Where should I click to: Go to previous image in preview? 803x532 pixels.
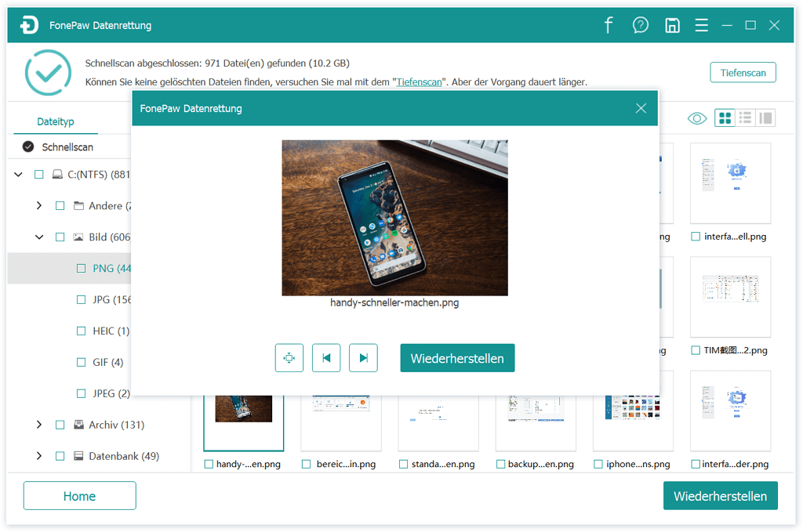pyautogui.click(x=326, y=358)
